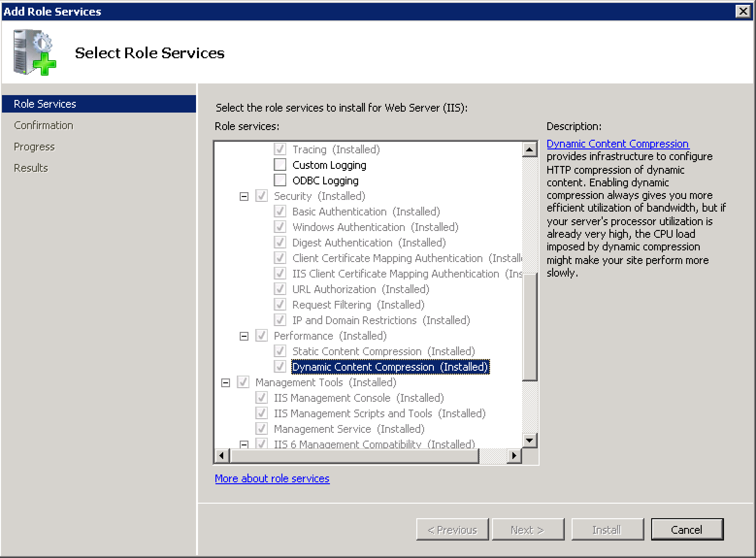
Task: Click the Tracing (Installed) checkbox
Action: pyautogui.click(x=280, y=149)
